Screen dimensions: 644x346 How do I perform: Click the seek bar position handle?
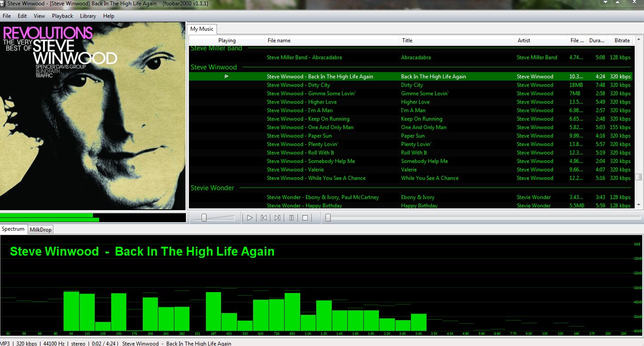point(328,218)
